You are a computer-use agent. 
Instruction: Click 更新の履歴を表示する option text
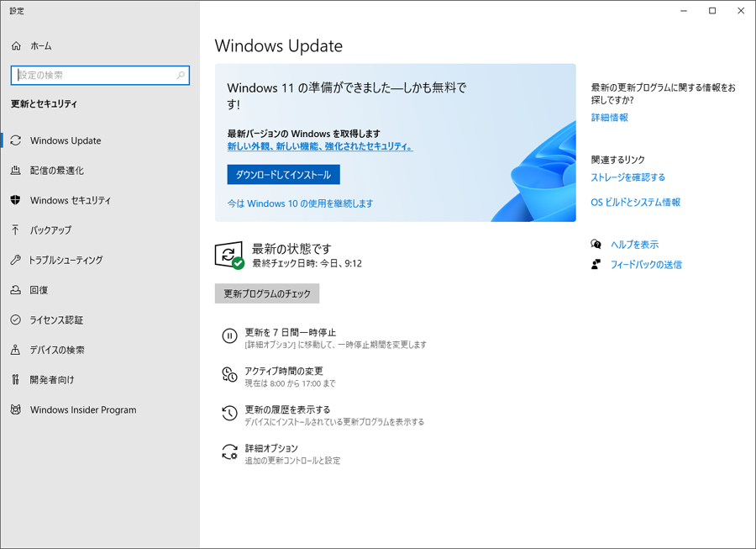(287, 409)
